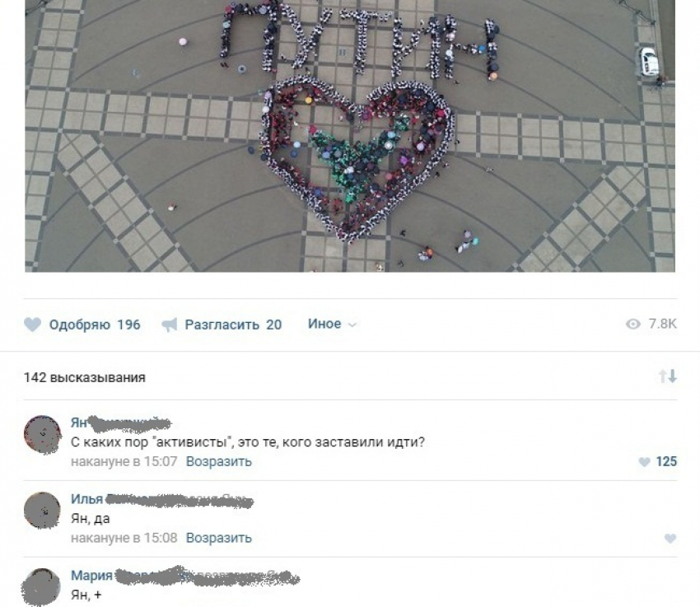Click Возразить under Илья's comment
700x607 pixels.
[x=219, y=538]
